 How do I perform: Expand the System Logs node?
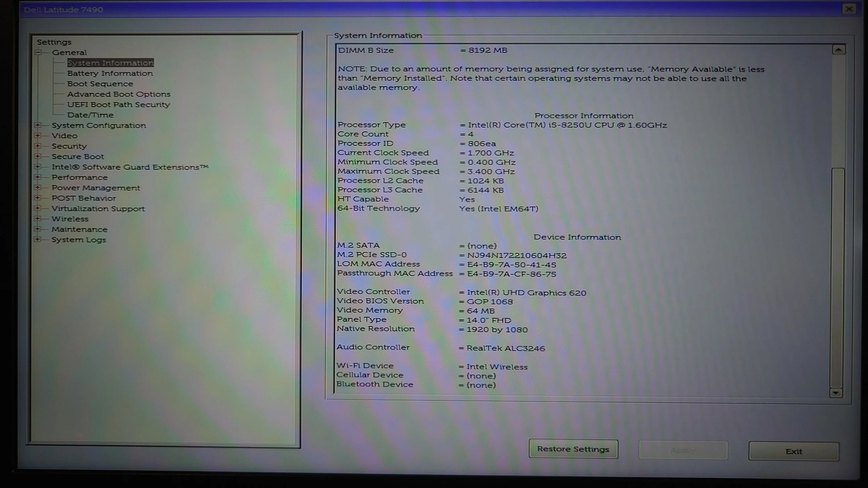click(38, 239)
